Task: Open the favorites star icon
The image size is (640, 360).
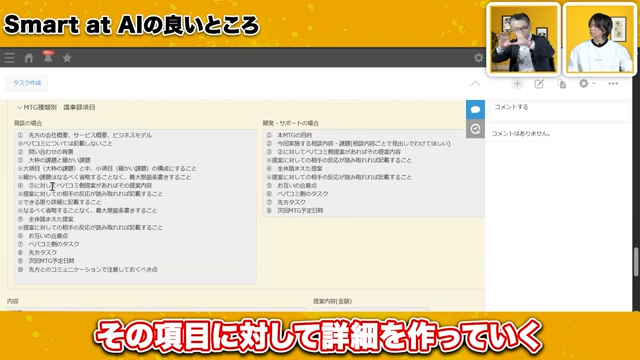Action: pos(67,58)
